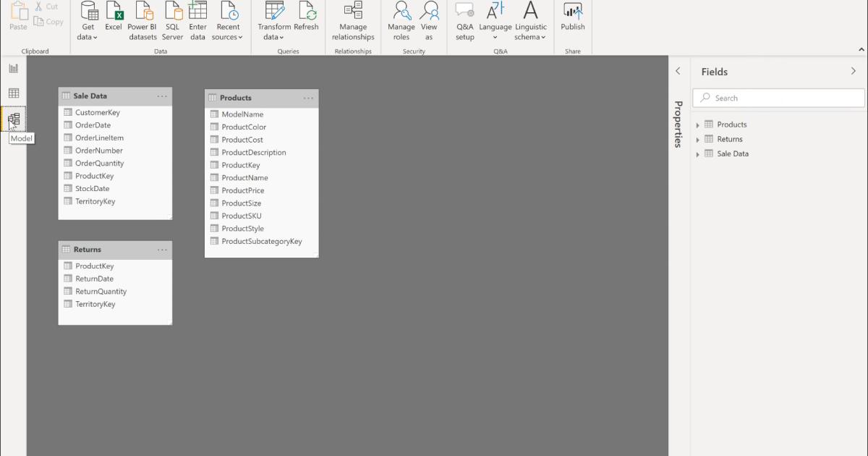Switch to the Report view

pyautogui.click(x=12, y=67)
